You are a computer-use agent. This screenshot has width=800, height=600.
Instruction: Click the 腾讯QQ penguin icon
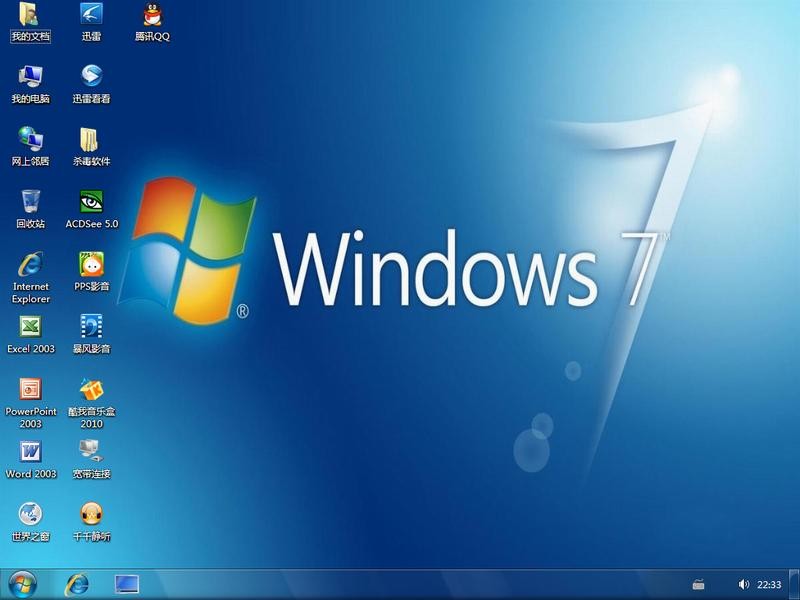point(152,22)
